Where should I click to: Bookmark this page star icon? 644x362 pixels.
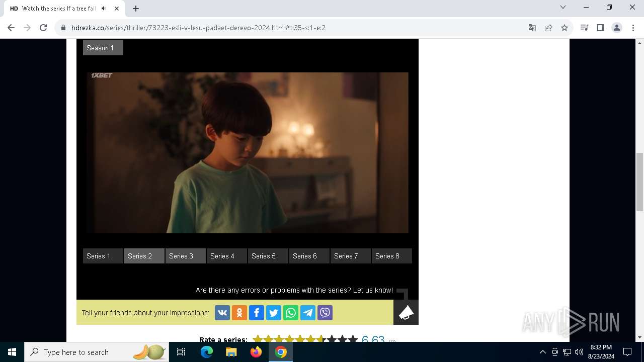pos(565,28)
